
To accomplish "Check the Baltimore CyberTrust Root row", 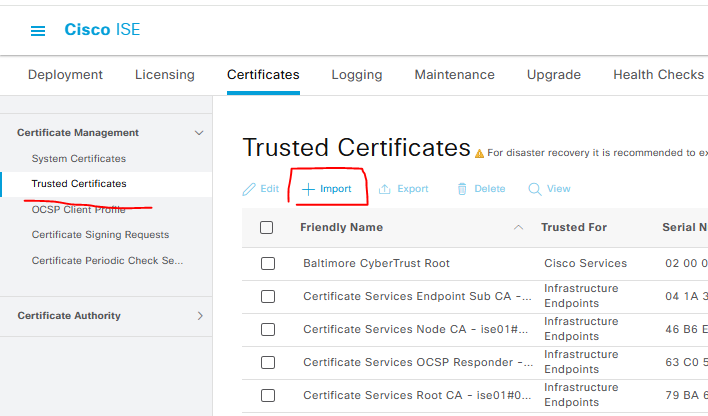I will click(268, 263).
